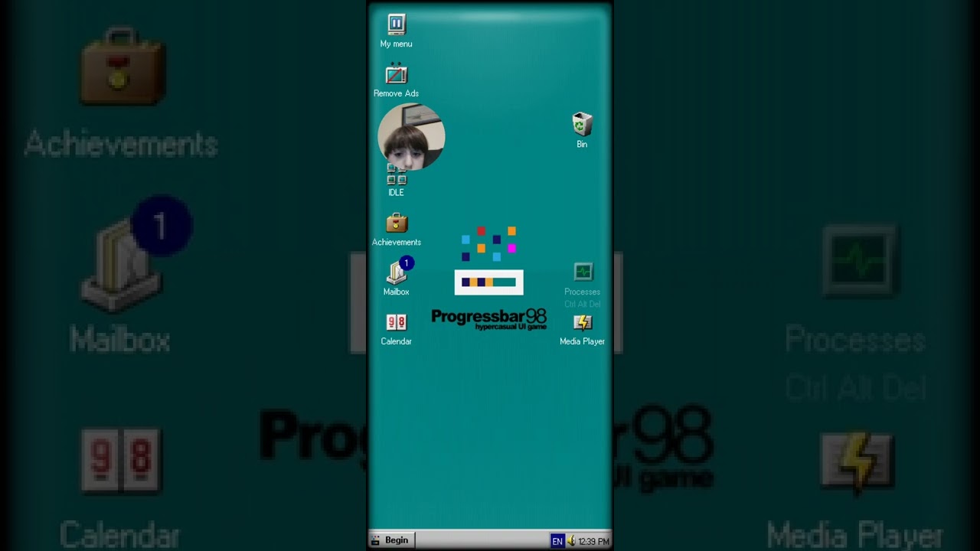Open the Remove Ads TV icon
This screenshot has height=551, width=980.
click(396, 73)
